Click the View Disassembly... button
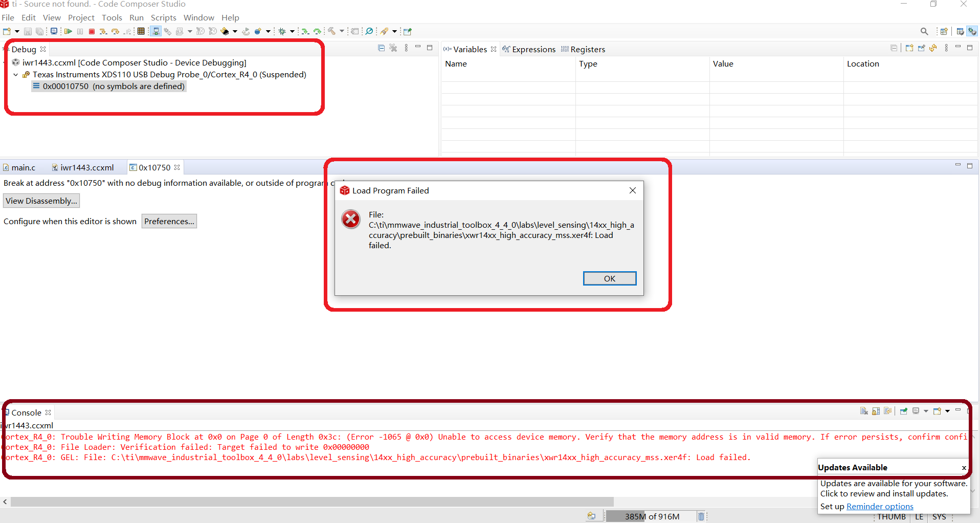The image size is (980, 523). [41, 201]
